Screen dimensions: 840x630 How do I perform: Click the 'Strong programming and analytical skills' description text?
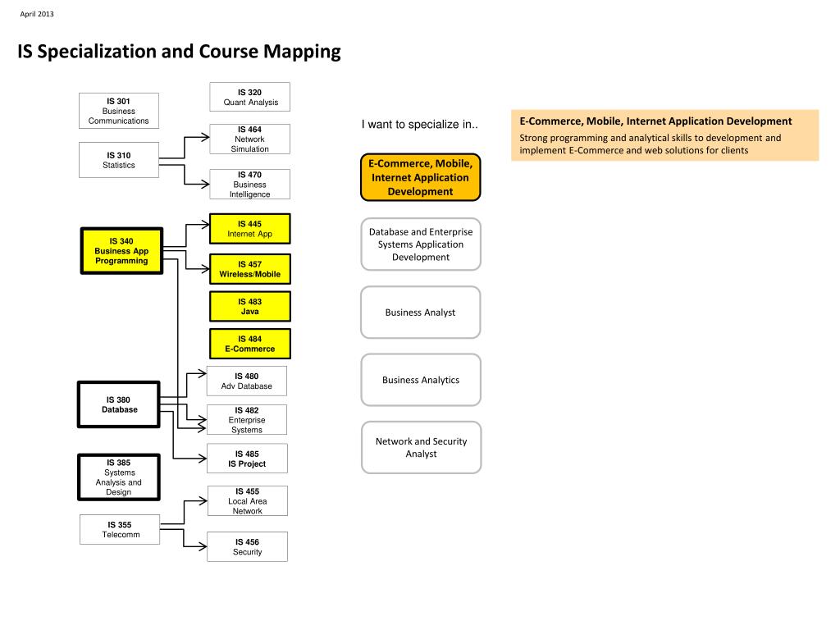tap(650, 144)
